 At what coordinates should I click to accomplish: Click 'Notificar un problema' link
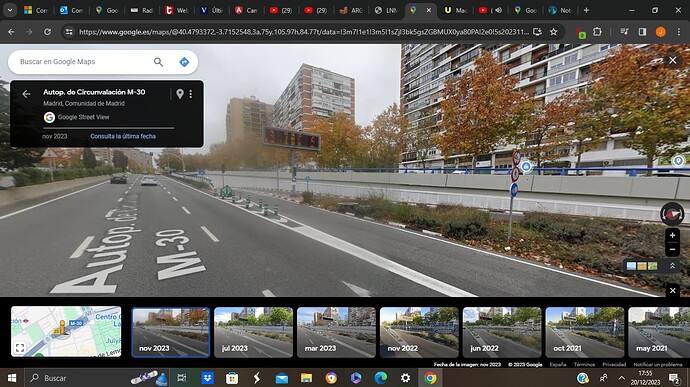point(657,365)
